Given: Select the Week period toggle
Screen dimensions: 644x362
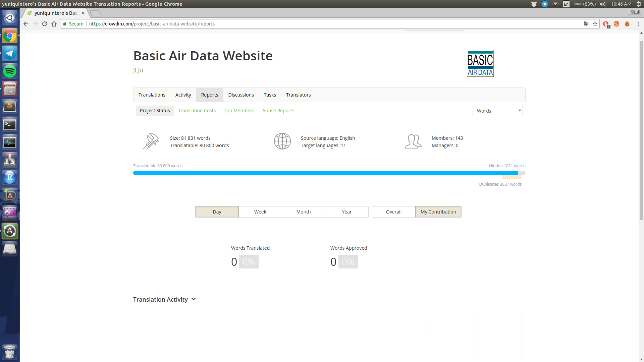Looking at the screenshot, I should coord(260,212).
